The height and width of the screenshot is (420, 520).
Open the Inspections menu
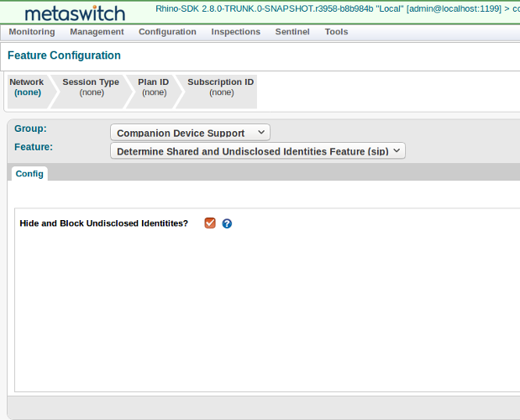[x=235, y=32]
